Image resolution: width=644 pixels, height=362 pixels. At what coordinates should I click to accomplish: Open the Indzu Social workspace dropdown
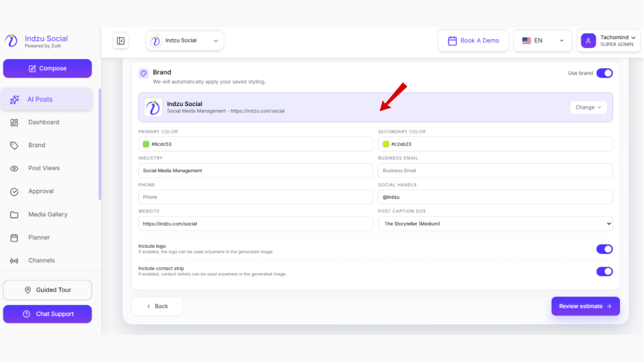185,41
